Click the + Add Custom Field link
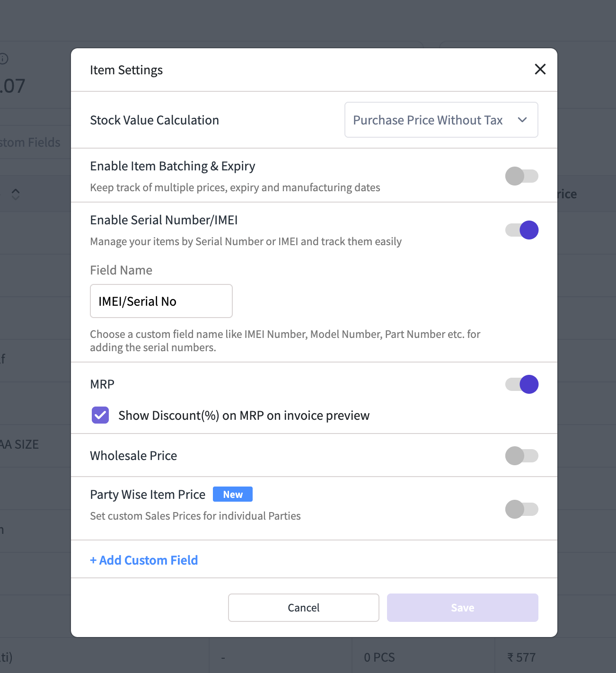Image resolution: width=616 pixels, height=673 pixels. (x=144, y=560)
